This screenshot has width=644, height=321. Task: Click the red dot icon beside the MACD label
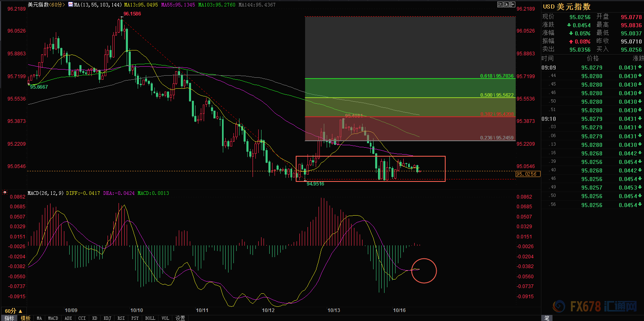coord(5,192)
